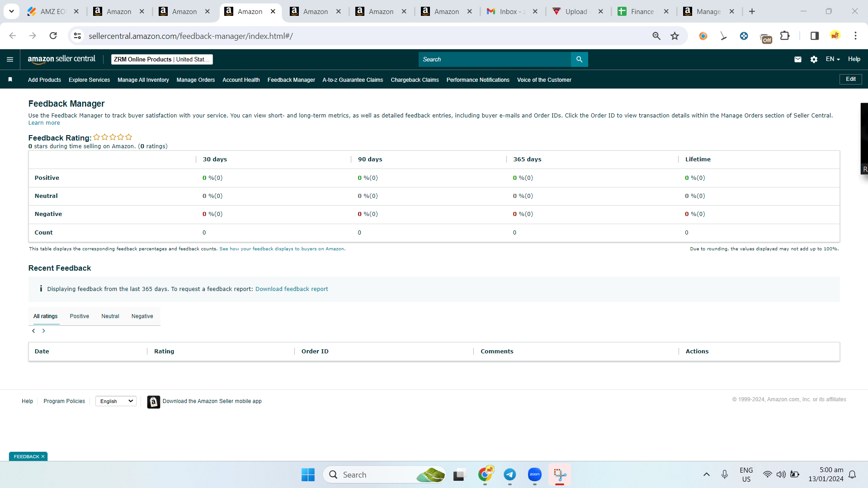Open Chargeback Claims menu item
The height and width of the screenshot is (488, 868).
[x=415, y=80]
